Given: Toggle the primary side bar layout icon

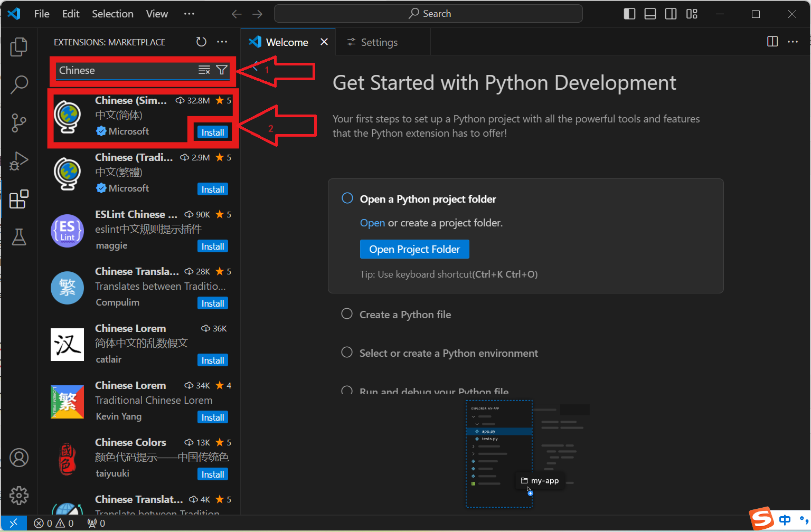Looking at the screenshot, I should coord(629,14).
